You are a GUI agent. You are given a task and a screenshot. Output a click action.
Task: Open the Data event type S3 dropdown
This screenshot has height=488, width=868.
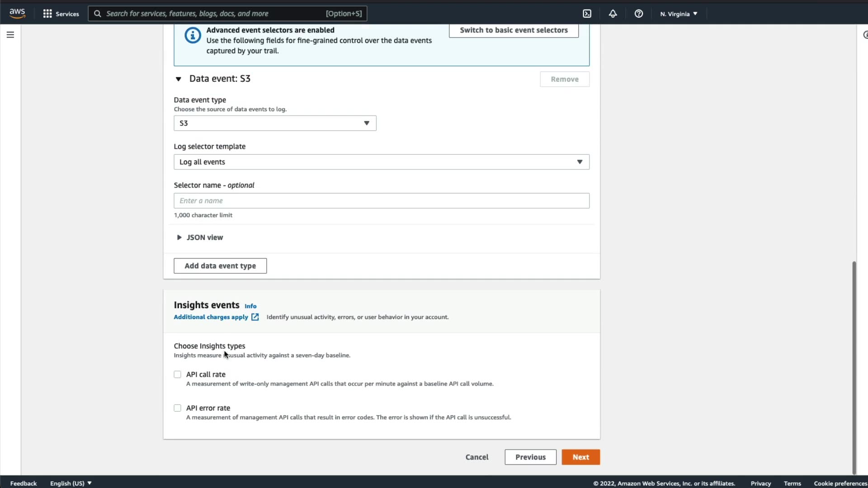click(x=275, y=123)
